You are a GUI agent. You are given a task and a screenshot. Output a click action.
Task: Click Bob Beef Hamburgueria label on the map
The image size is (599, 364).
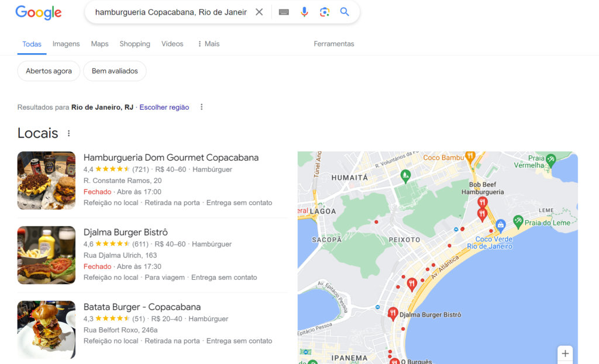[x=482, y=189]
